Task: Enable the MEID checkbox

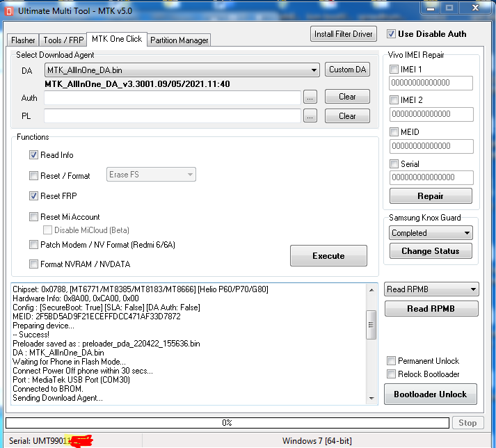Action: [x=394, y=131]
